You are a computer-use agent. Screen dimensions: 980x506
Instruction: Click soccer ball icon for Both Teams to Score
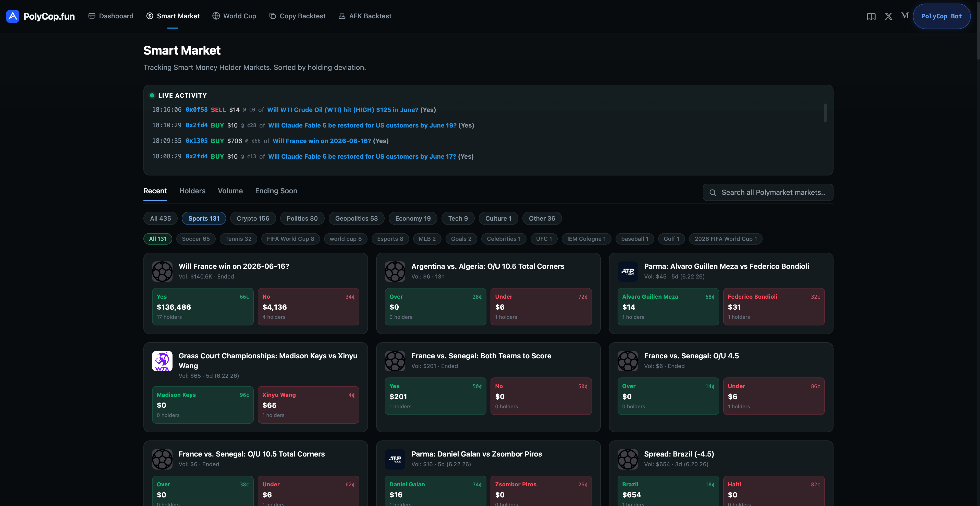point(395,361)
